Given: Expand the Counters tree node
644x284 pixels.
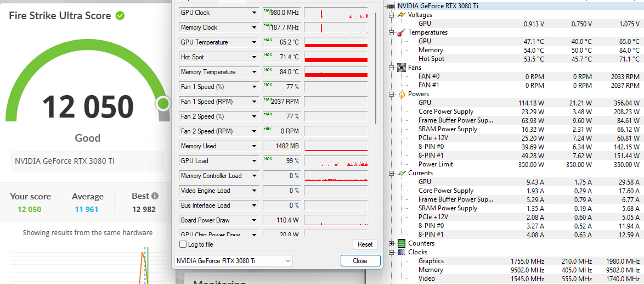Looking at the screenshot, I should [391, 243].
